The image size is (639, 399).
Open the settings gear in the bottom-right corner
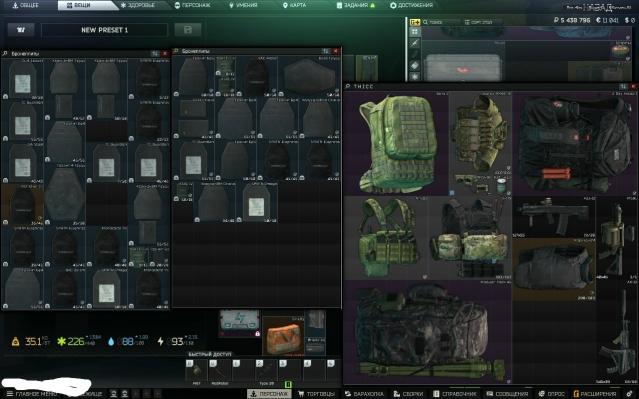[x=630, y=394]
